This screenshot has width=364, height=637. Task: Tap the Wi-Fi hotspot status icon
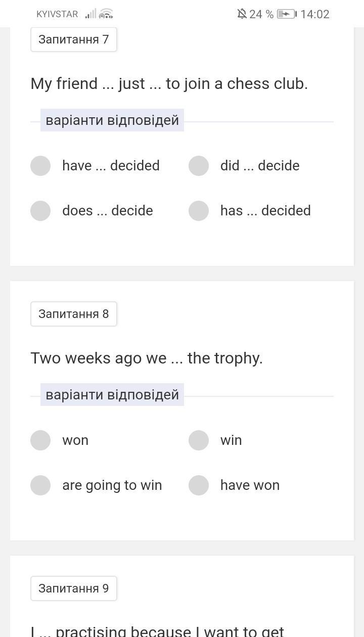106,14
